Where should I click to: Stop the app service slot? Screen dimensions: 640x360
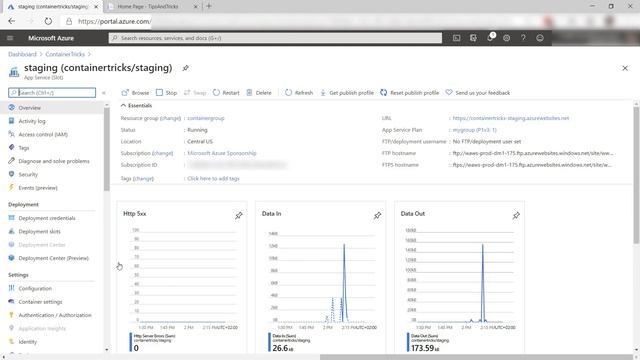coord(167,93)
